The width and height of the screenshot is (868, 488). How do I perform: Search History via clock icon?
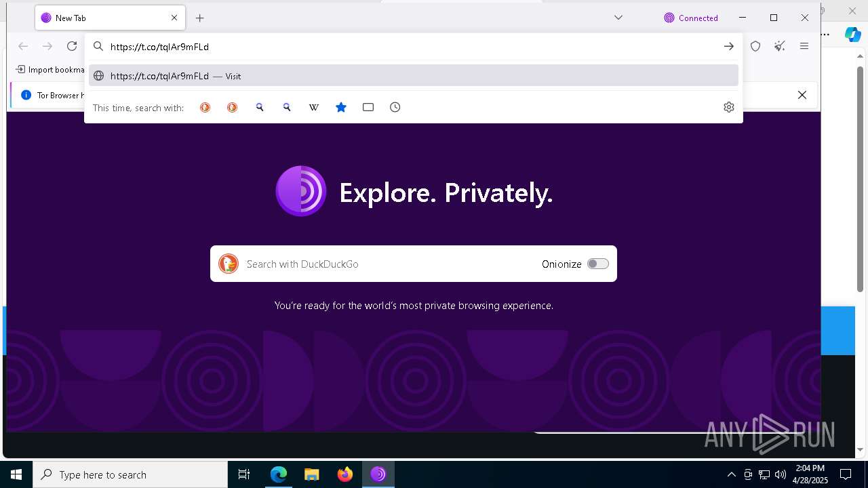click(x=395, y=107)
